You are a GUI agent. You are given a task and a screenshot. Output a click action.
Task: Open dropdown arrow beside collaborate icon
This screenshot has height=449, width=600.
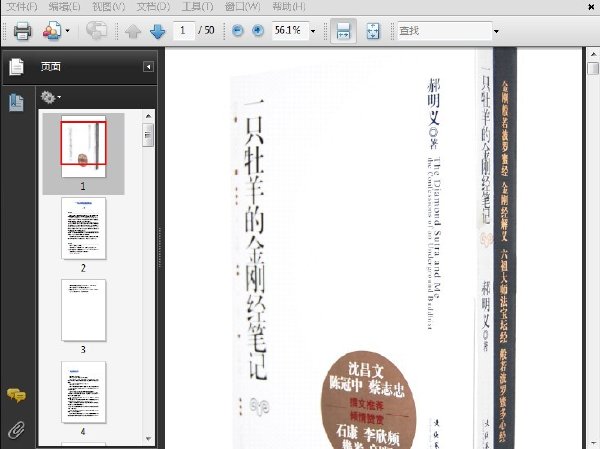[68, 31]
